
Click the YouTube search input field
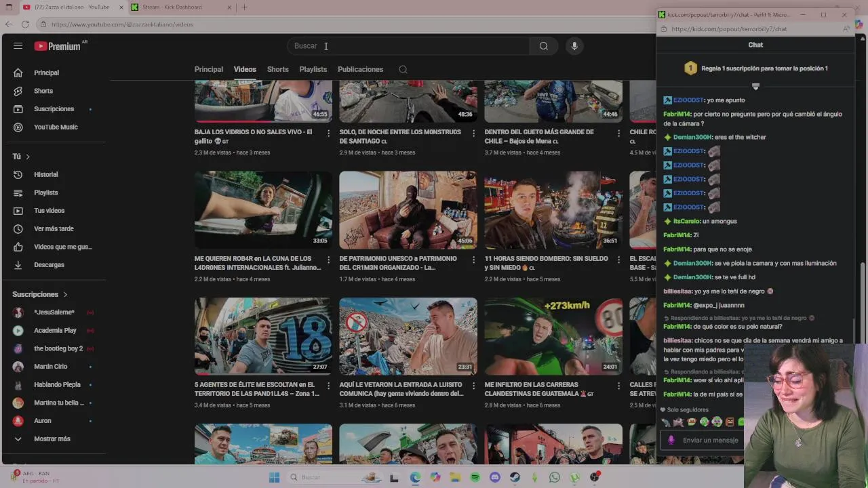(x=408, y=46)
